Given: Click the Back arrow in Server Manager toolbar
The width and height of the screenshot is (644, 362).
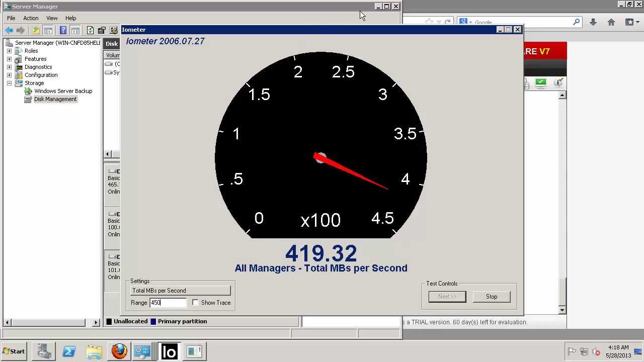Looking at the screenshot, I should [x=9, y=30].
